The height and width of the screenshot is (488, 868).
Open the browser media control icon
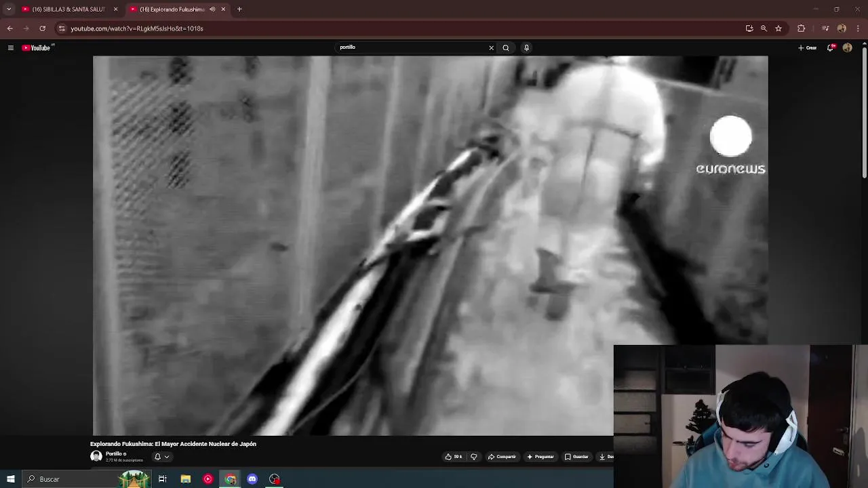point(825,28)
